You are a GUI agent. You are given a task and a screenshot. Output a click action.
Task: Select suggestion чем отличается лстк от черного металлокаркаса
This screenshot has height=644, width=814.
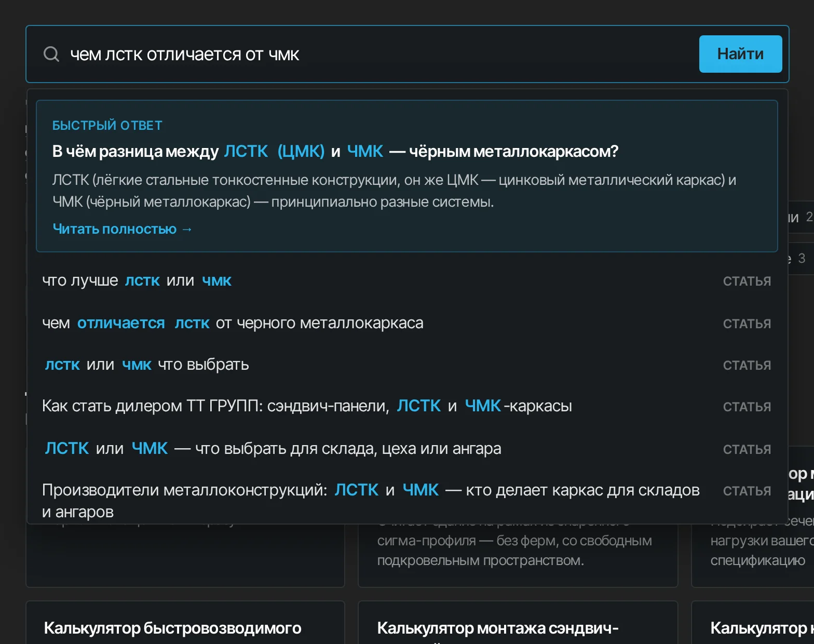(x=406, y=323)
